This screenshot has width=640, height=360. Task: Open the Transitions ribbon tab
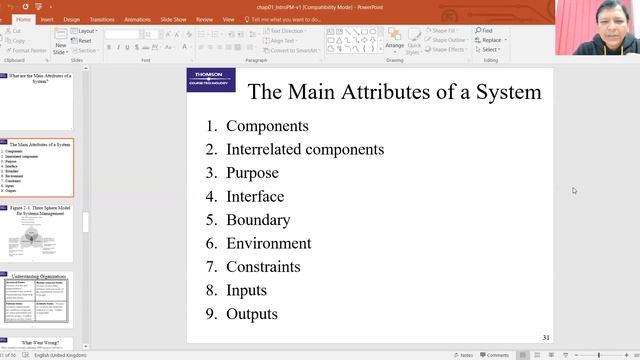pos(102,19)
